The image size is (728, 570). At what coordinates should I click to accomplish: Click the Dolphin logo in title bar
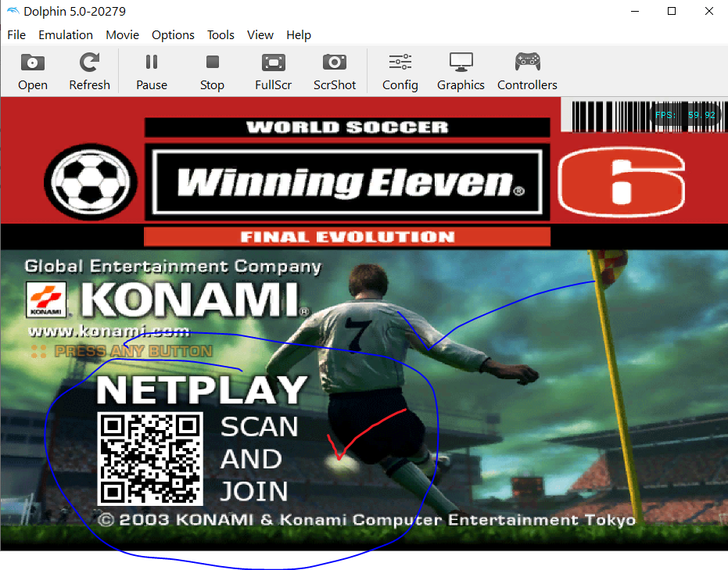tap(13, 11)
